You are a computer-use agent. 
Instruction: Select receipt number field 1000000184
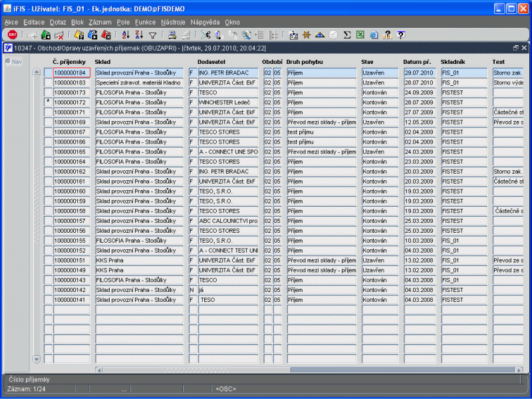coord(72,72)
